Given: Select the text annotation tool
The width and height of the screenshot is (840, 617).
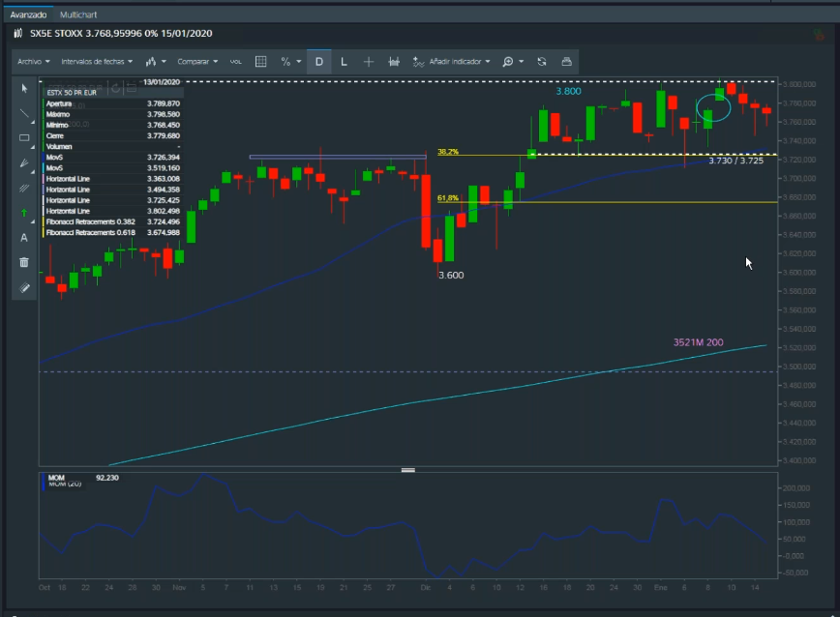Looking at the screenshot, I should tap(24, 237).
